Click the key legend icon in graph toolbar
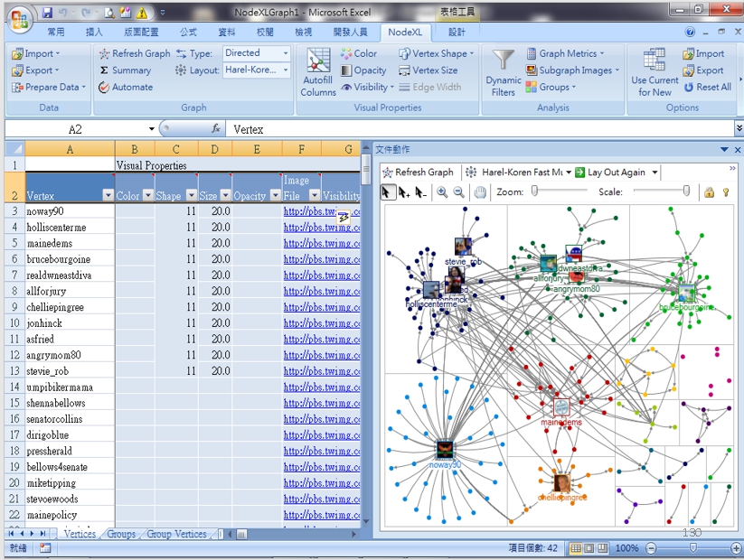The width and height of the screenshot is (744, 560). click(x=726, y=192)
